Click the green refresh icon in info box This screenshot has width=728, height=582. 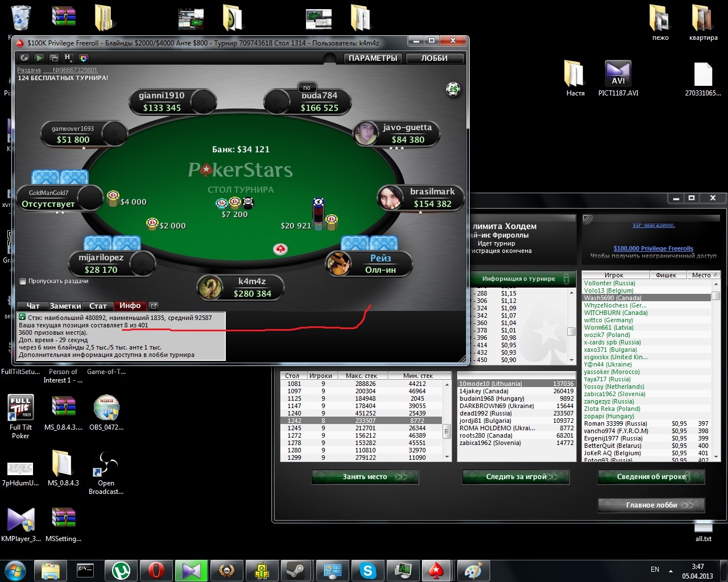(x=22, y=317)
